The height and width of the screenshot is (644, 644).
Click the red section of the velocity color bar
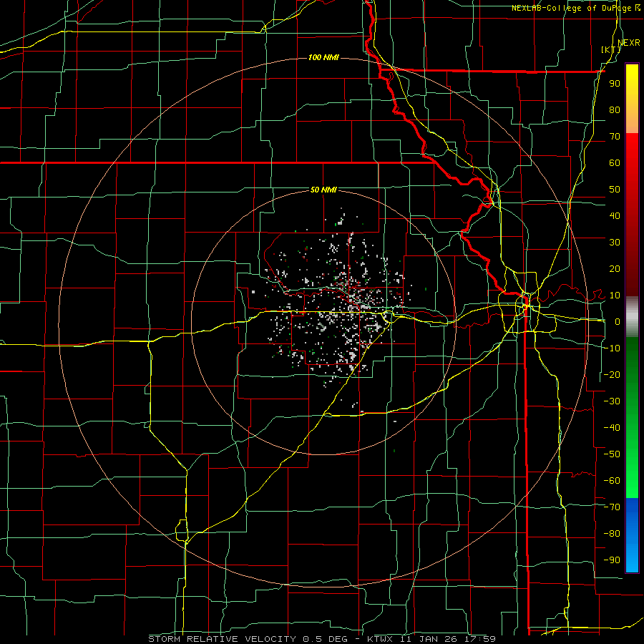(632, 215)
